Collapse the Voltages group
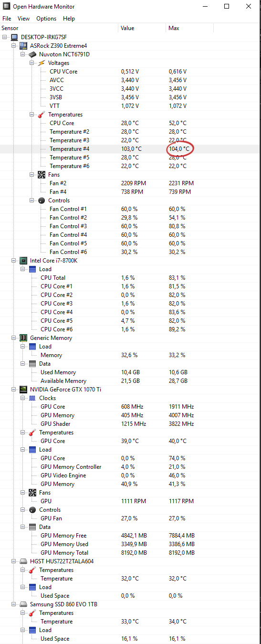Image resolution: width=261 pixels, height=644 pixels. point(32,63)
